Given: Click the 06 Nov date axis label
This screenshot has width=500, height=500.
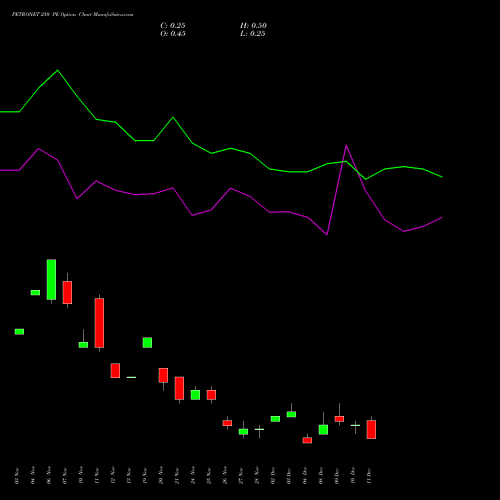Looking at the screenshot, I should [49, 476].
